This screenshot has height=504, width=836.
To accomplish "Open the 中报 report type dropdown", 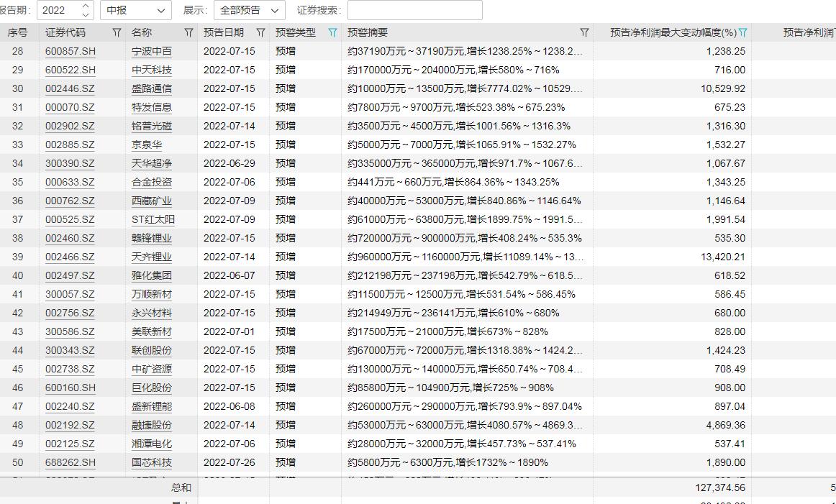I will 136,10.
